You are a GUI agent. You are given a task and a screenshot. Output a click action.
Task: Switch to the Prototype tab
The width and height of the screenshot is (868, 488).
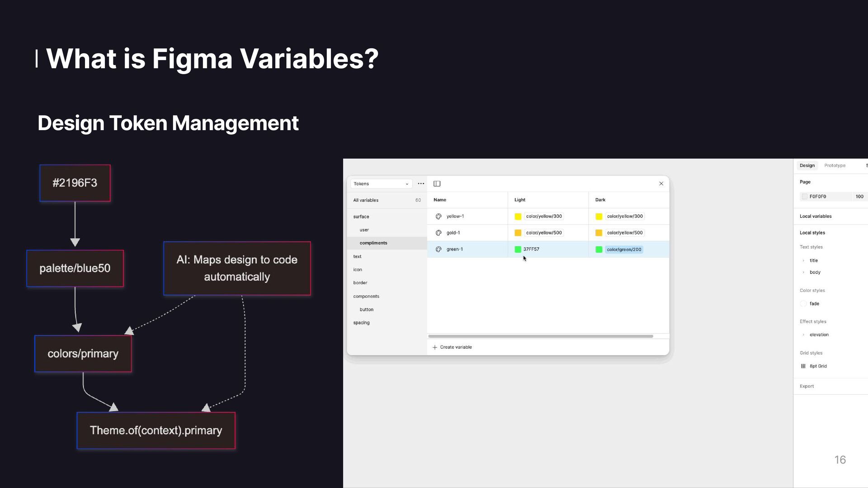point(835,165)
